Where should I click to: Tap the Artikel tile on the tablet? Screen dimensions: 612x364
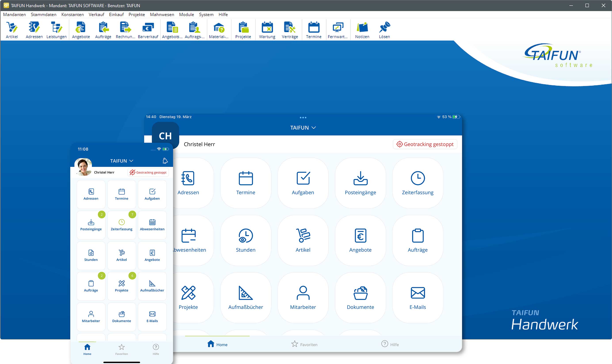(x=303, y=240)
